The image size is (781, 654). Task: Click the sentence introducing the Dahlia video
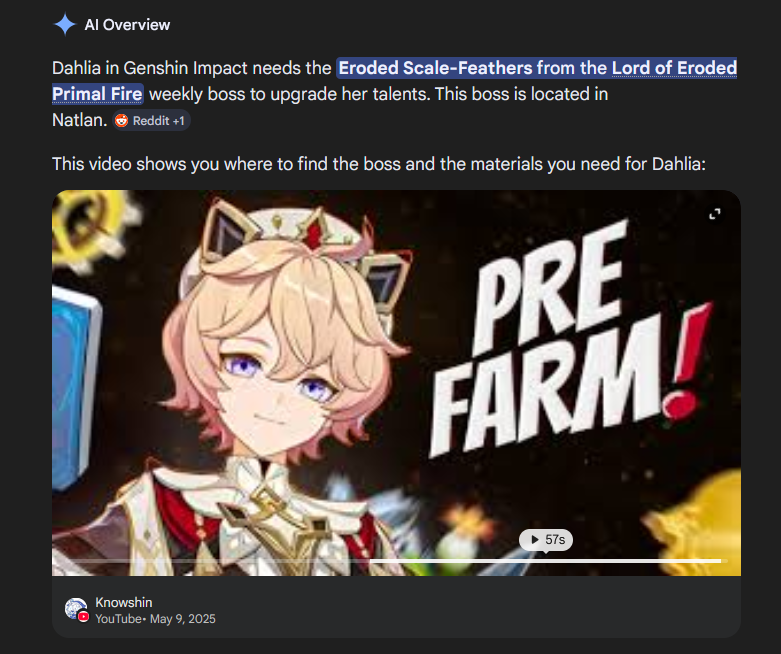[379, 164]
